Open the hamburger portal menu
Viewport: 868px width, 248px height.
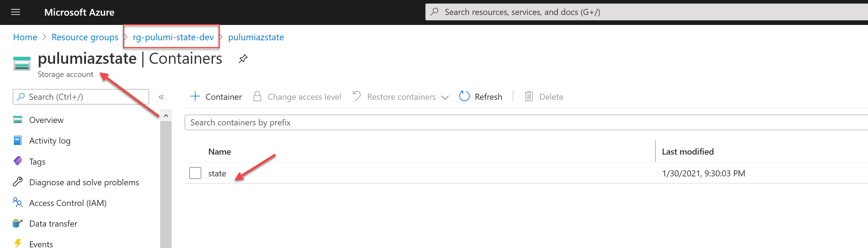[x=16, y=12]
